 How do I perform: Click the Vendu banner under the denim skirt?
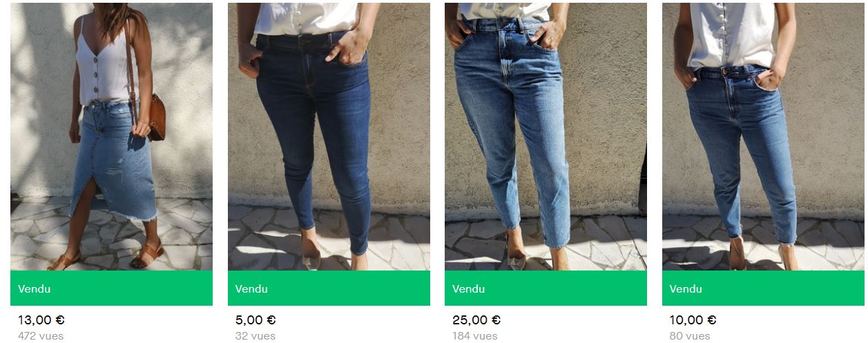111,288
